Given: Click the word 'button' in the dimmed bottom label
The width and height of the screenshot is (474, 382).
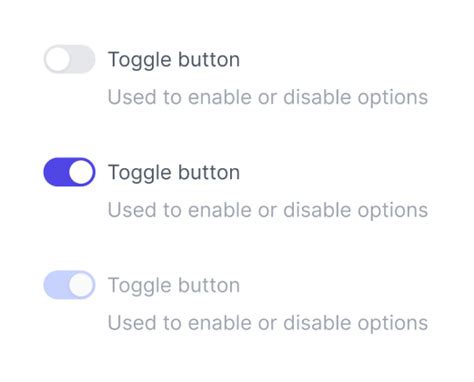Looking at the screenshot, I should point(209,285).
